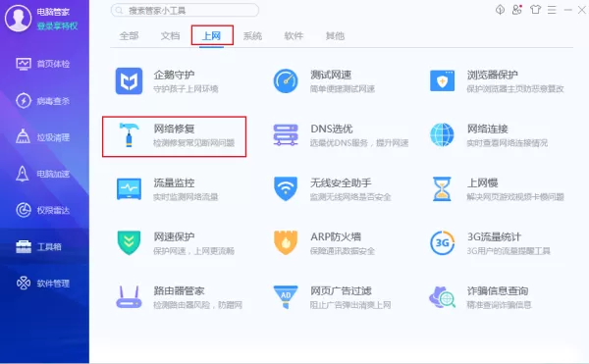Image resolution: width=589 pixels, height=364 pixels.
Task: Click the ARP防火墙 title text
Action: [336, 237]
